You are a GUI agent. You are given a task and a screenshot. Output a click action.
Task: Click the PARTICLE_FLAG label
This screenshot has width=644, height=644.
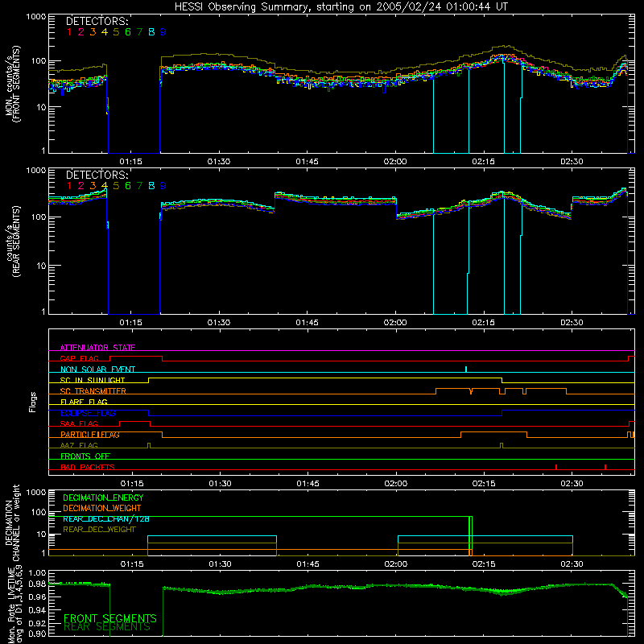point(90,435)
